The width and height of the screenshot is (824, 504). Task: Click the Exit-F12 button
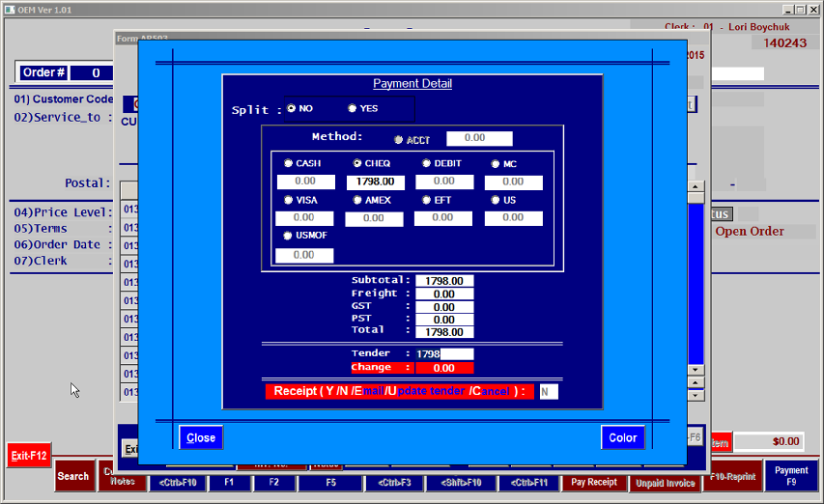click(29, 455)
